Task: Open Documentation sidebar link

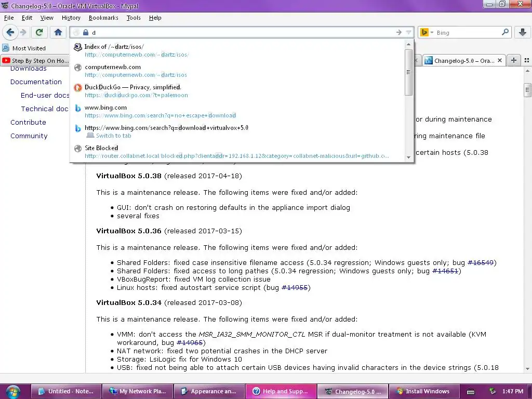Action: pos(36,82)
